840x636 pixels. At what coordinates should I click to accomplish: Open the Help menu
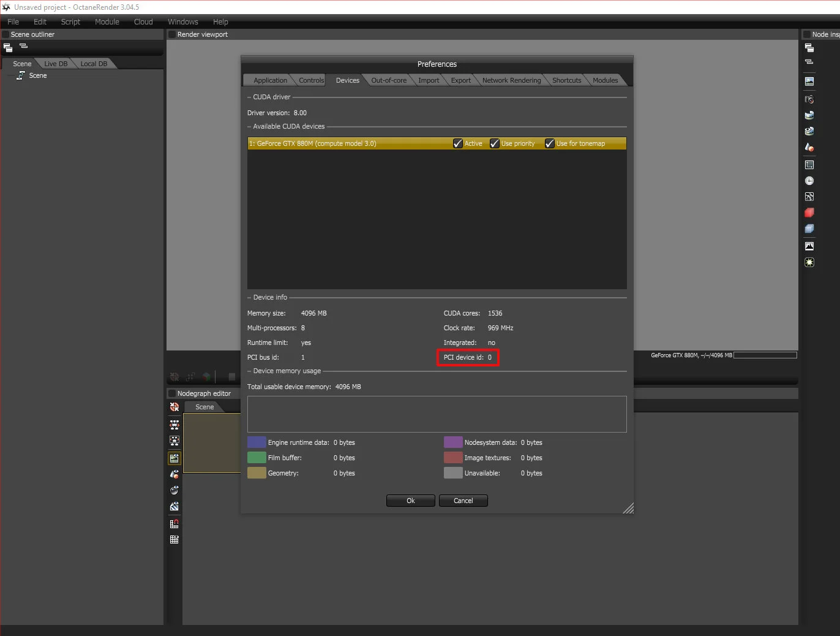[x=220, y=21]
